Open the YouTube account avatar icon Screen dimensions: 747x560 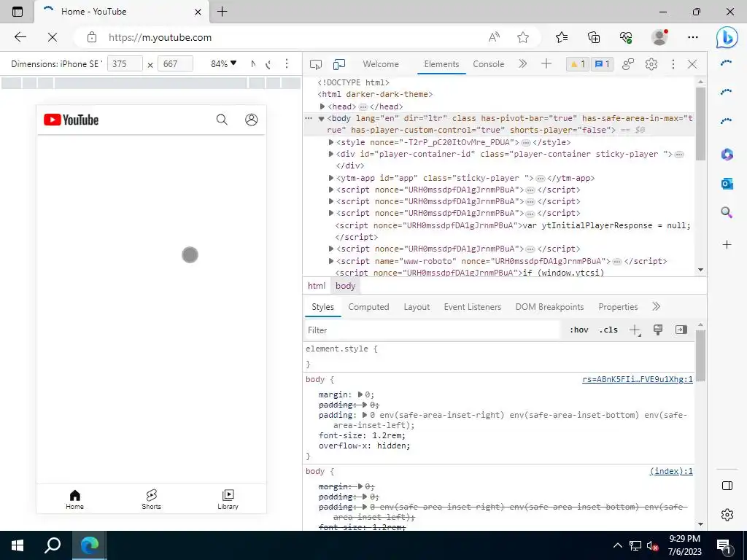coord(252,120)
